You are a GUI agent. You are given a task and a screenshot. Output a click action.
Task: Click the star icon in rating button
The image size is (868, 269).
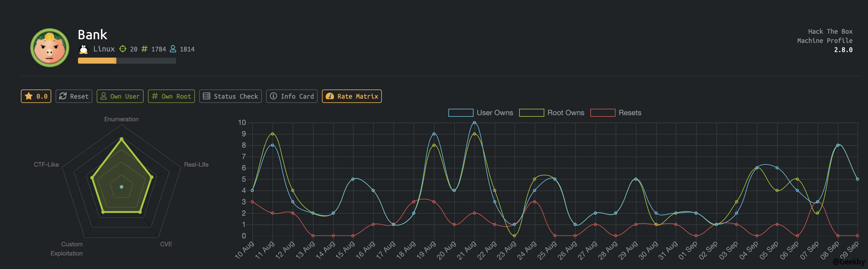point(29,96)
